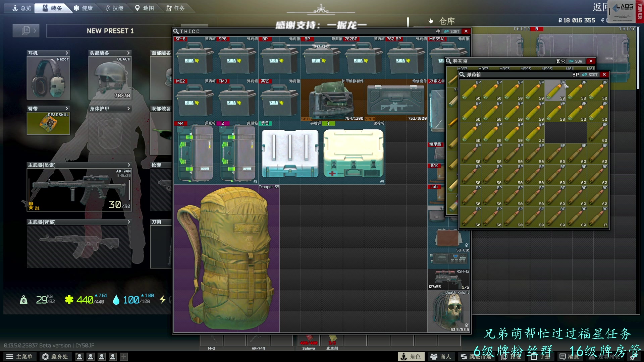Open the Main Menu (主菜单) button
The height and width of the screenshot is (362, 644).
point(19,357)
